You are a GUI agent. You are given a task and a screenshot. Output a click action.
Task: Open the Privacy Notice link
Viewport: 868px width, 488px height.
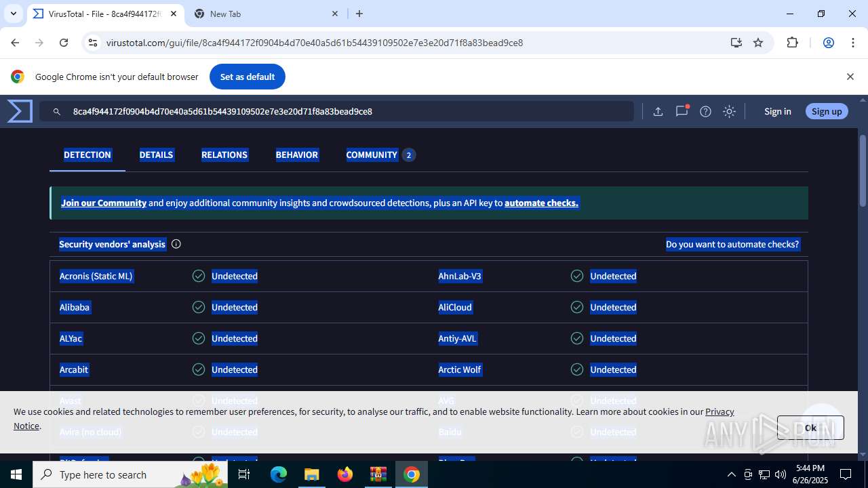[719, 411]
